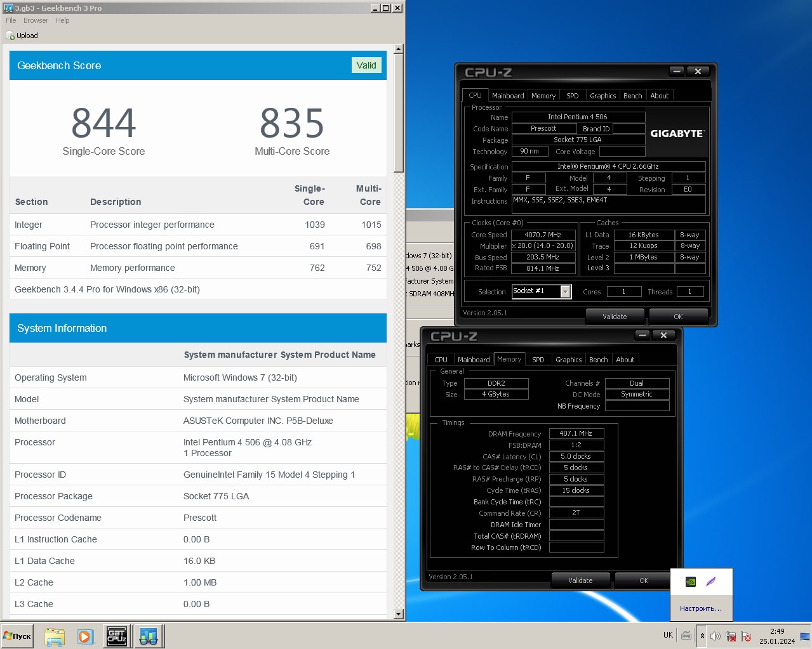Click the Core Speed 4070.7 MHz field
812x649 pixels.
543,235
